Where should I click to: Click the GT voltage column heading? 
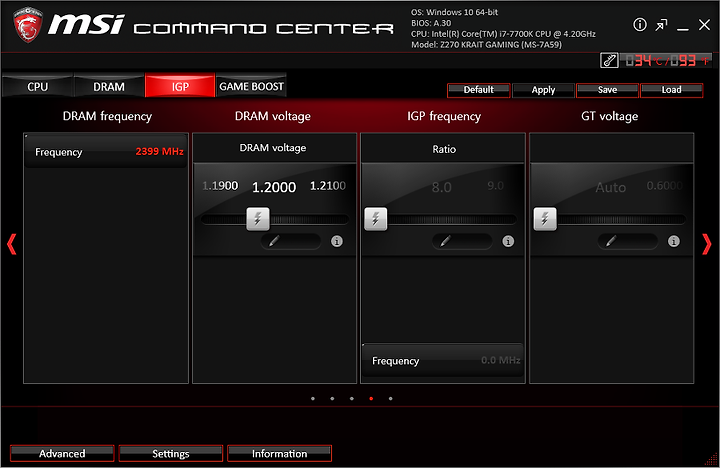[x=609, y=116]
